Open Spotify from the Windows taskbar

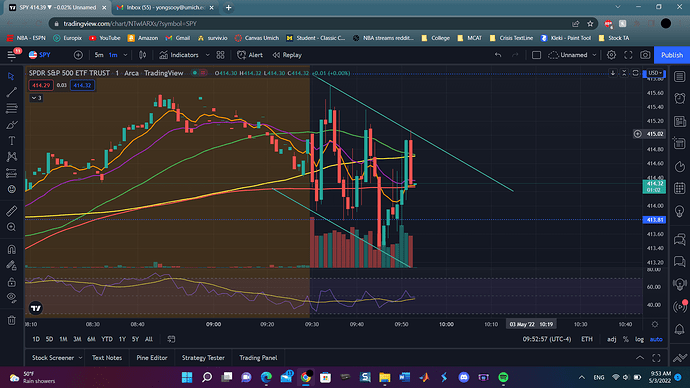(x=503, y=377)
